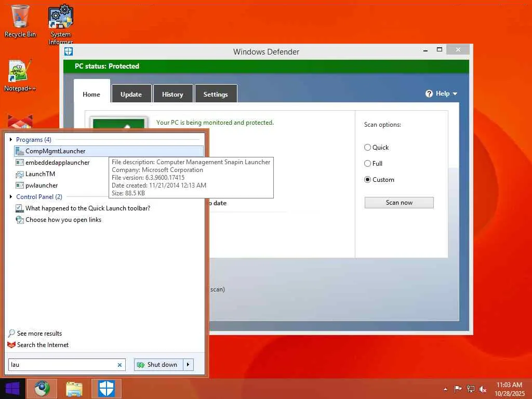Click the muted speaker tray icon
Image resolution: width=532 pixels, height=399 pixels.
pyautogui.click(x=483, y=389)
